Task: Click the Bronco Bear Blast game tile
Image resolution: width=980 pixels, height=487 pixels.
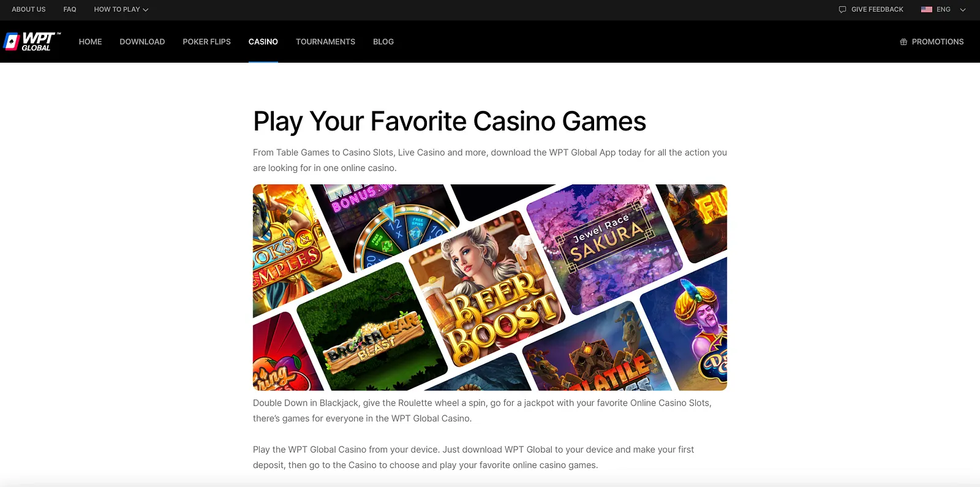Action: click(x=372, y=328)
